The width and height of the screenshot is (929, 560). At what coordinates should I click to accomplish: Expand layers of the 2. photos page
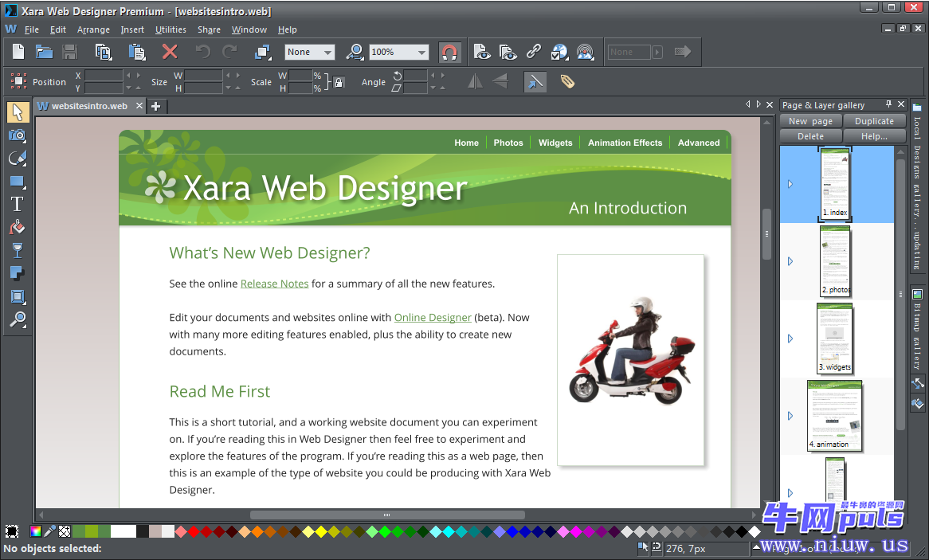(790, 261)
